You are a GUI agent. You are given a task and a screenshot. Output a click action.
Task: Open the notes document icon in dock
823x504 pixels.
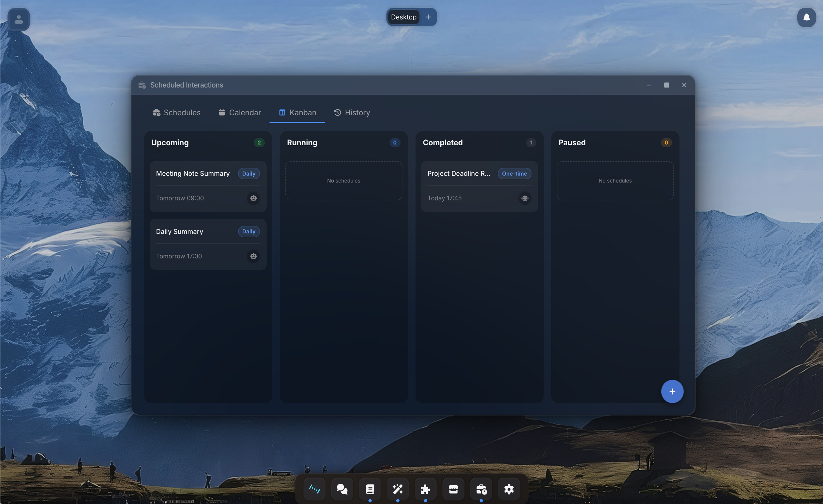click(370, 489)
